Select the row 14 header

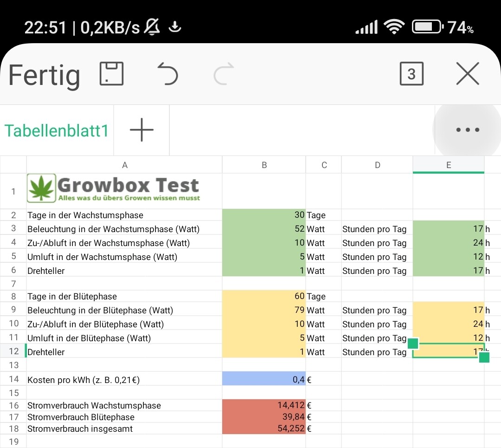pyautogui.click(x=13, y=379)
